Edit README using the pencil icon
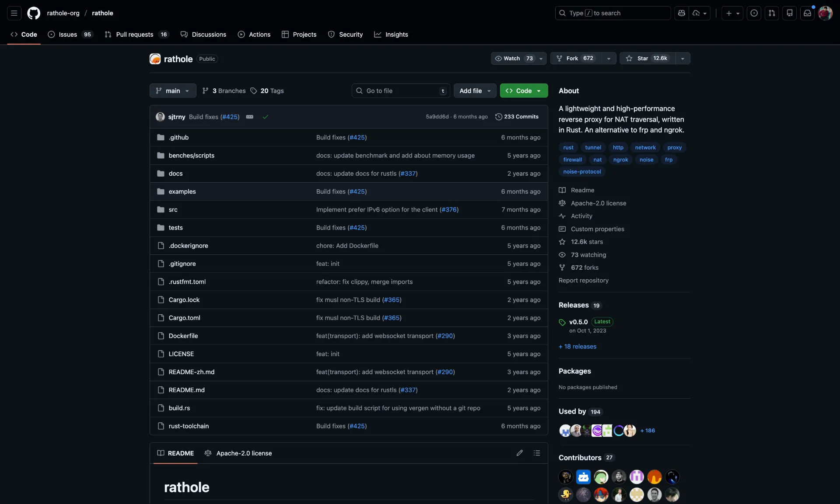 click(x=519, y=453)
